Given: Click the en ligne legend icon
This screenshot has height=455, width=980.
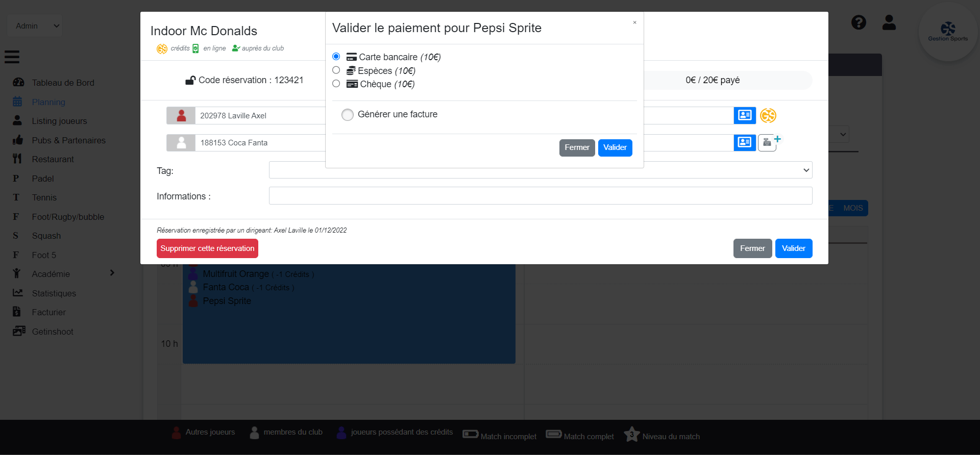Looking at the screenshot, I should coord(195,48).
